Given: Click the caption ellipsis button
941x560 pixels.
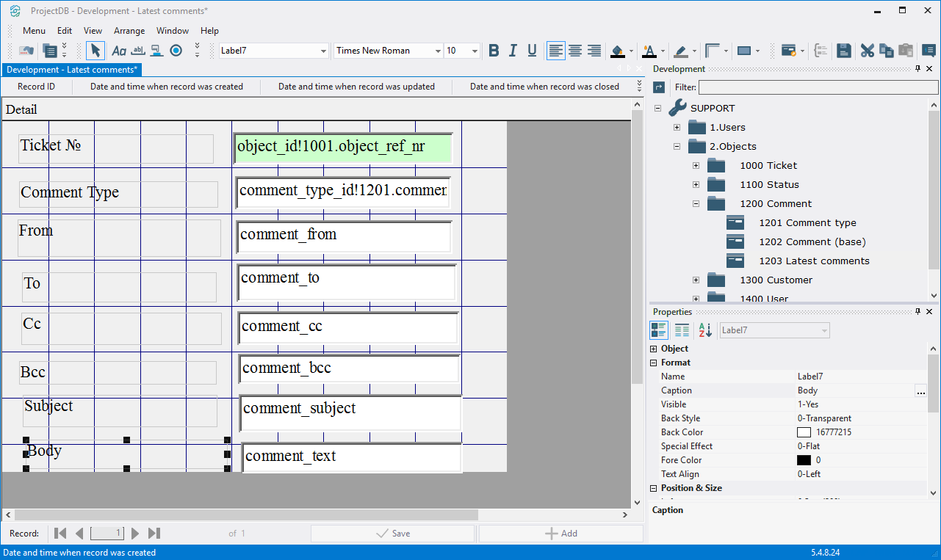Looking at the screenshot, I should tap(920, 391).
